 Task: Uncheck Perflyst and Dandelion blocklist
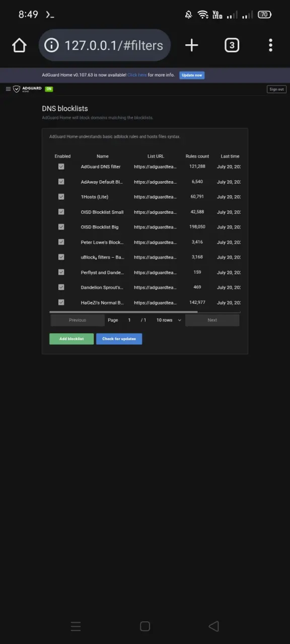point(61,272)
